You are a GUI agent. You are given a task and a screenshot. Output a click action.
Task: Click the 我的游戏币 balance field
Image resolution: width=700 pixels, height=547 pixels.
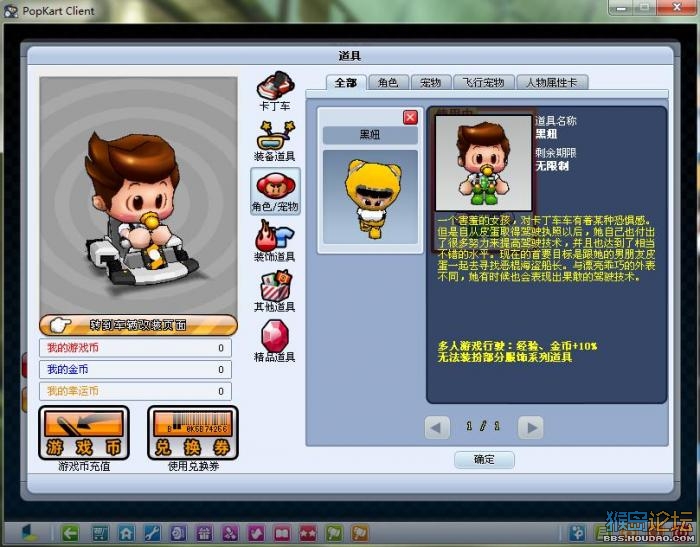pyautogui.click(x=135, y=348)
